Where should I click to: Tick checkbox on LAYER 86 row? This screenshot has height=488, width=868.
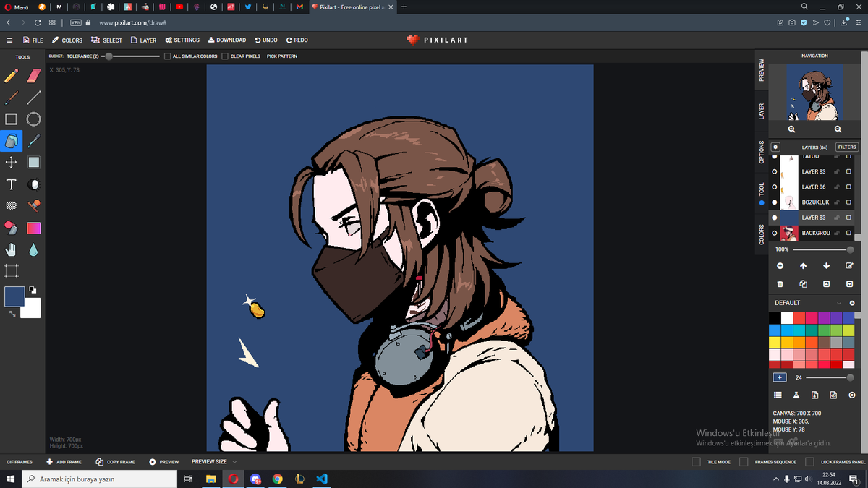point(848,187)
